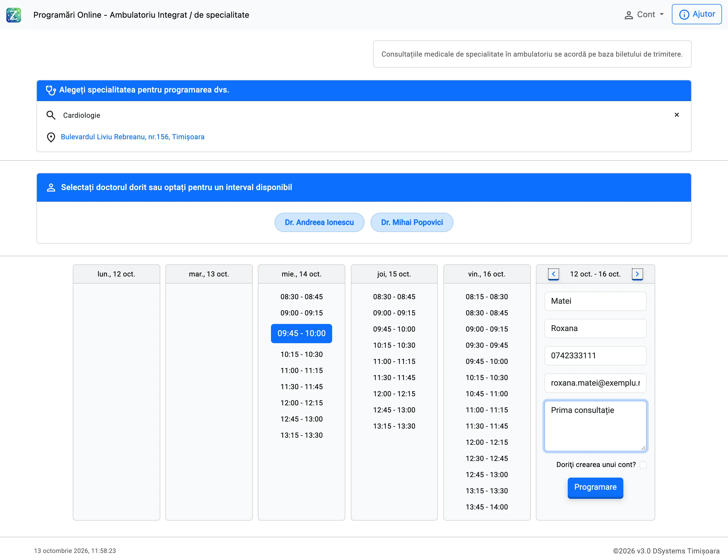Click the roxana.matei email field
The image size is (728, 560).
click(x=595, y=383)
